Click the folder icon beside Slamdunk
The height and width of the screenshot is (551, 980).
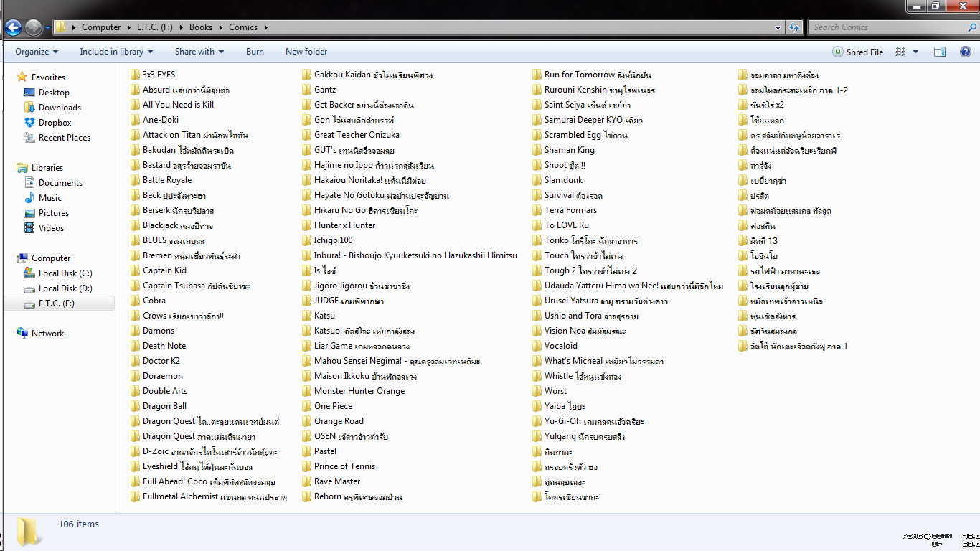pyautogui.click(x=537, y=180)
